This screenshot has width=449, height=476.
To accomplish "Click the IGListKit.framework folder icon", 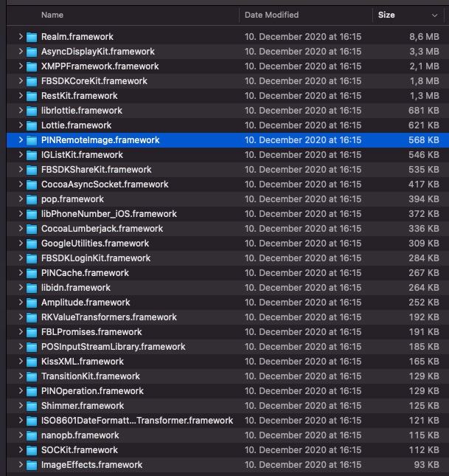I will [x=32, y=155].
